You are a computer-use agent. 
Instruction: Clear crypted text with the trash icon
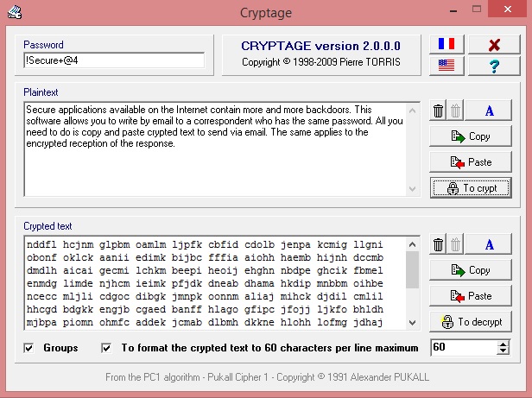[x=438, y=245]
